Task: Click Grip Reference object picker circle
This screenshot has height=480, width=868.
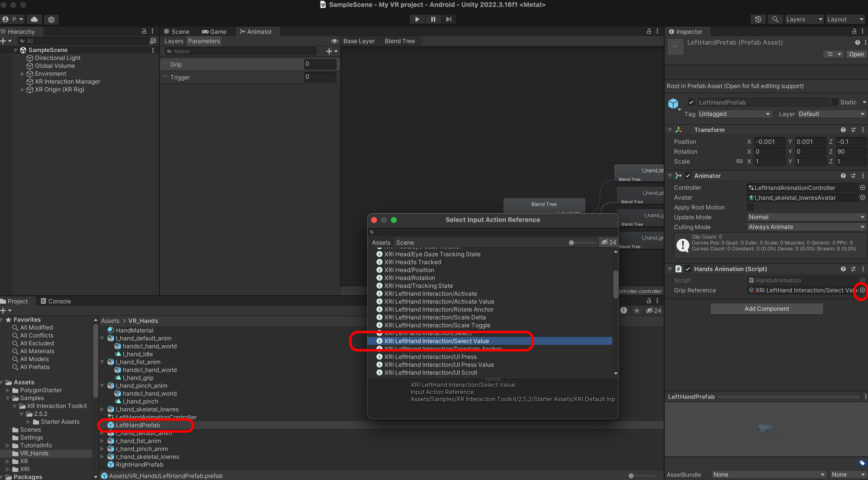Action: click(x=862, y=290)
